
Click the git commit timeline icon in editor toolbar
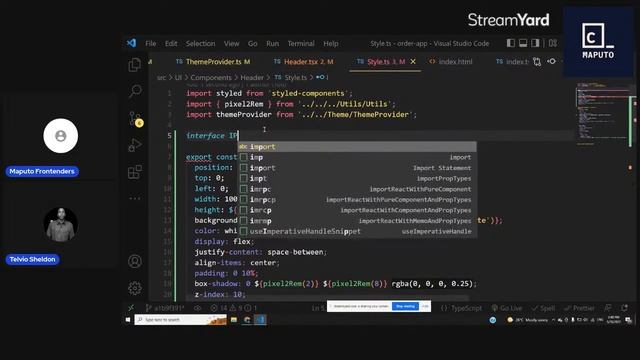[x=551, y=62]
